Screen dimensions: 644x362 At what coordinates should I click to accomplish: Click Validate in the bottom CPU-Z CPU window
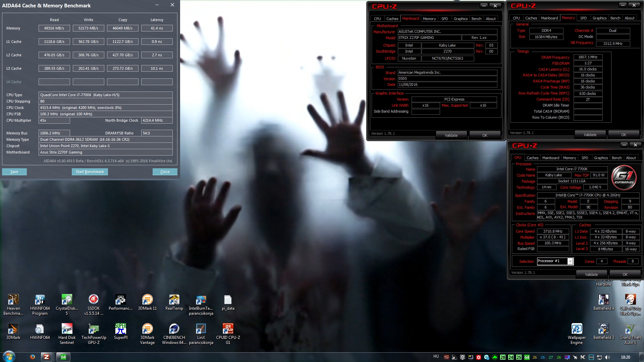pyautogui.click(x=591, y=275)
